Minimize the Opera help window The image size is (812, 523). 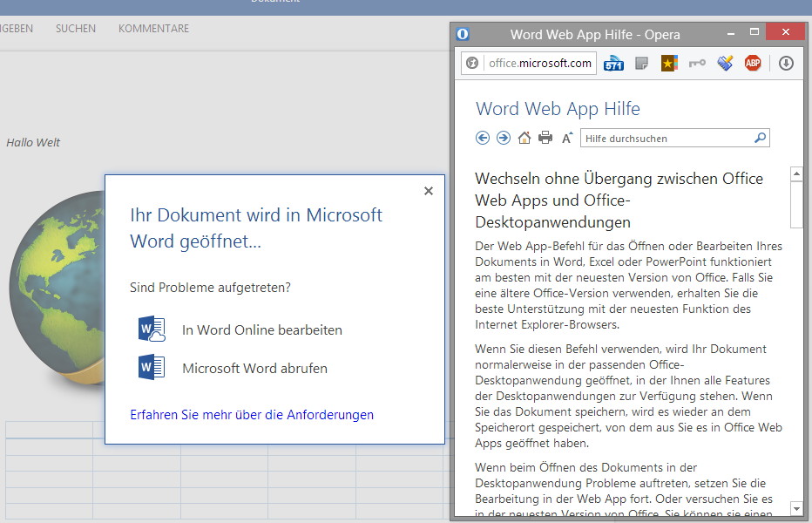[731, 33]
